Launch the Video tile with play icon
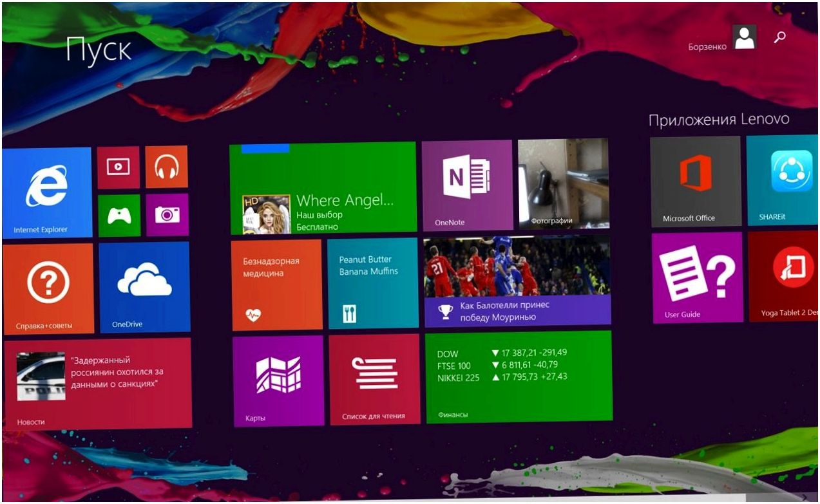Viewport: 820px width, 504px height. 119,167
